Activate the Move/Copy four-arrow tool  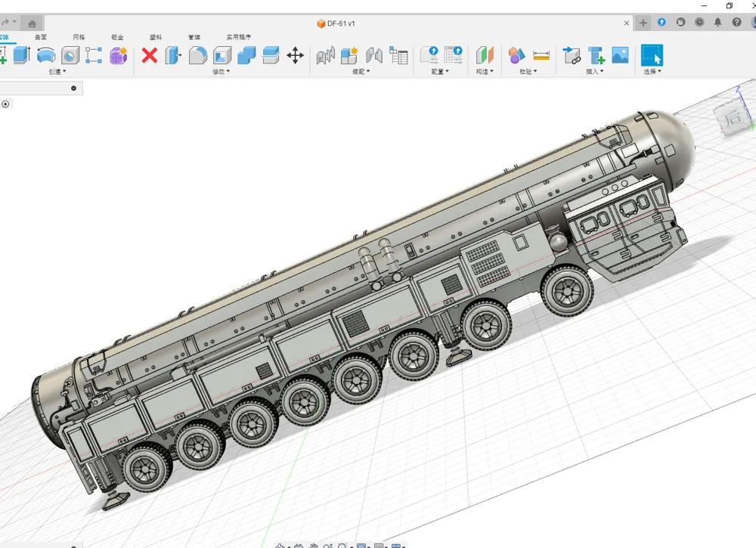tap(295, 55)
